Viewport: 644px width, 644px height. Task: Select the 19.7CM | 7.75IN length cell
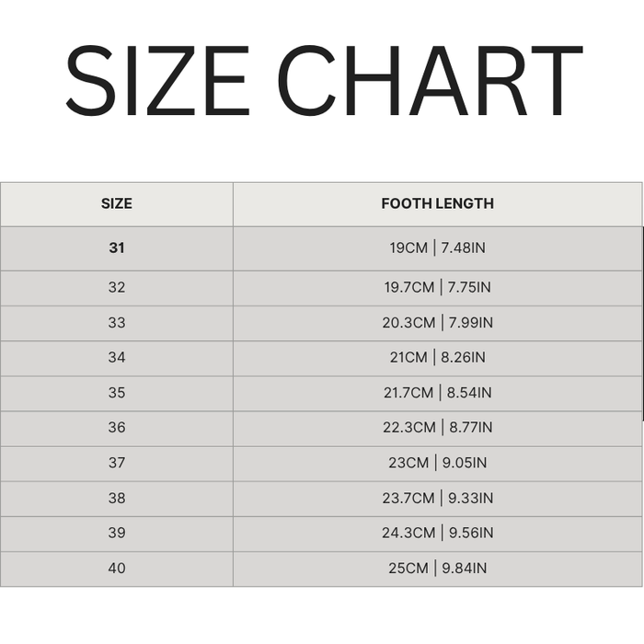pyautogui.click(x=437, y=287)
